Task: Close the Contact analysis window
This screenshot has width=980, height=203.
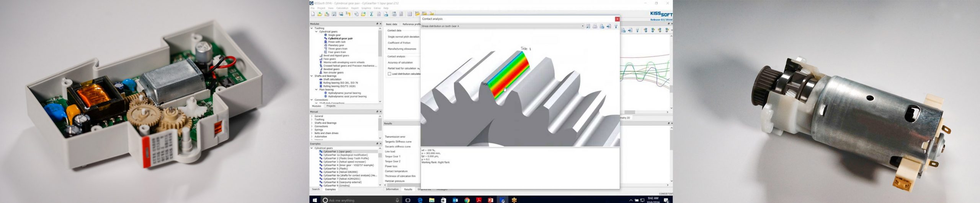Action: pyautogui.click(x=617, y=19)
